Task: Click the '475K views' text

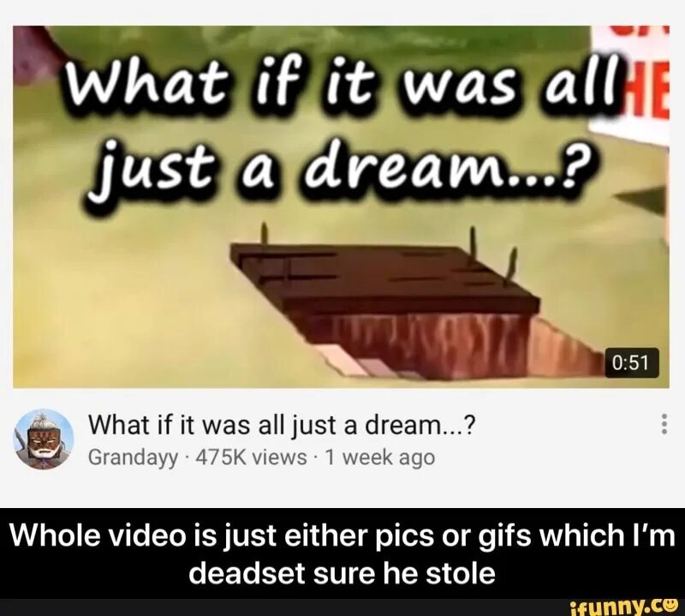Action: 251,458
